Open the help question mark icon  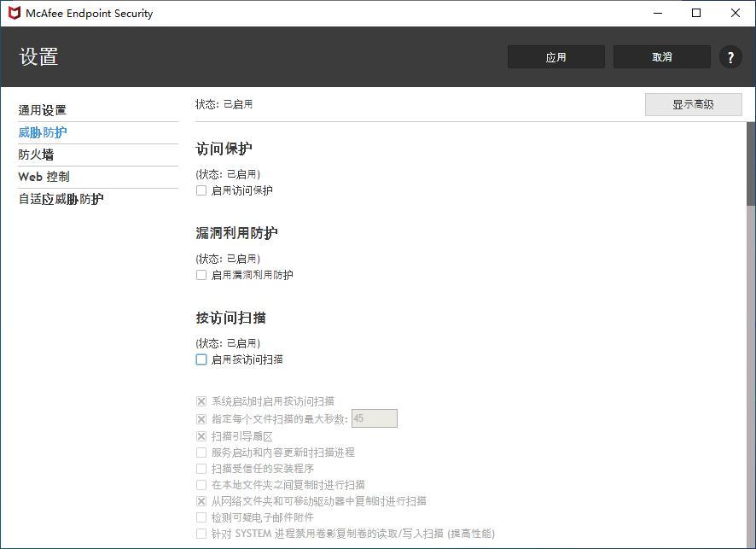coord(730,56)
